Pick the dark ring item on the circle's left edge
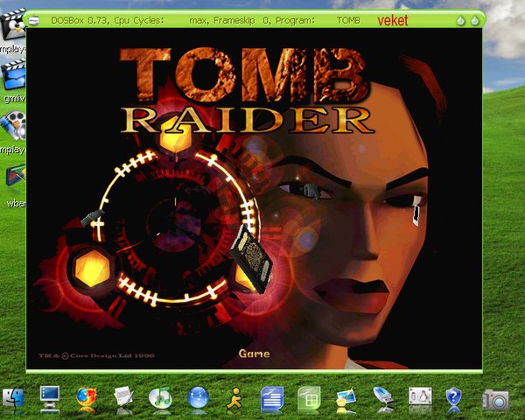525x420 pixels. [93, 218]
